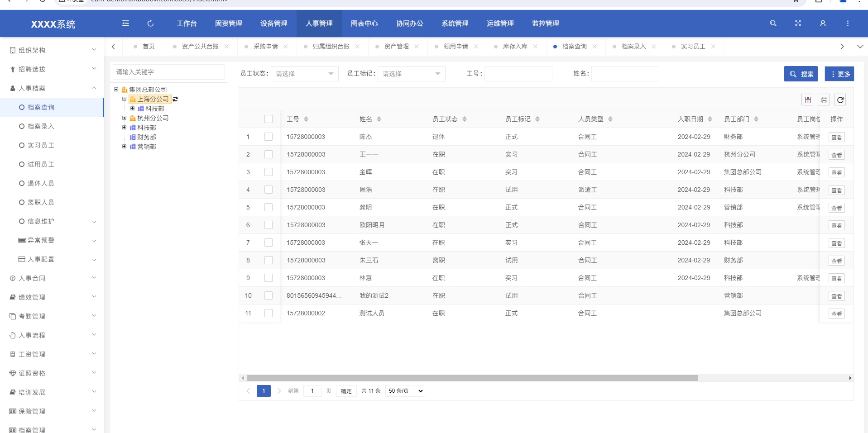Toggle the sidebar collapse hamburger icon
868x433 pixels.
[125, 24]
